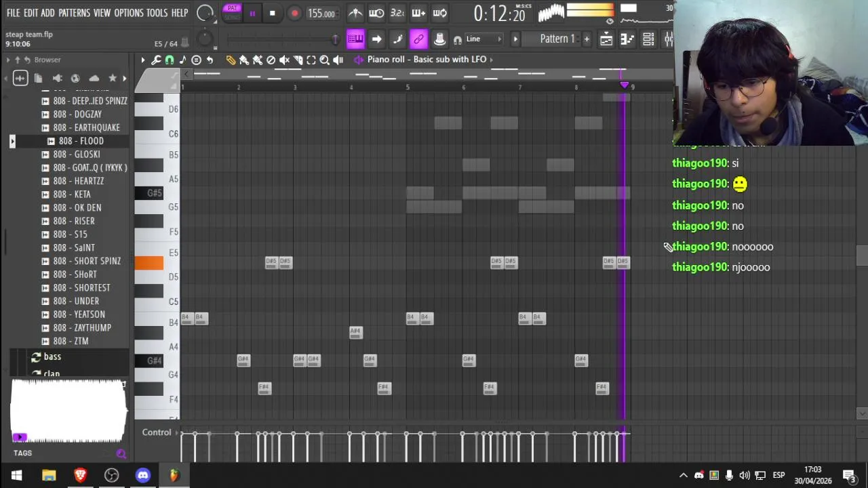Expand target channel arrow after Basic sub with LFO
Screen dimensions: 868x488
491,60
